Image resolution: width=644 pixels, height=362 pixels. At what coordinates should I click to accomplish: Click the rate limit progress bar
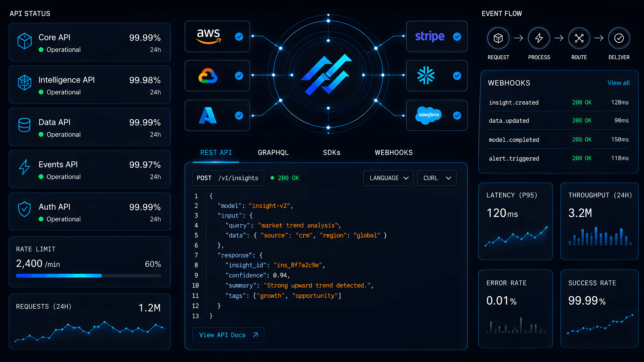[x=89, y=276]
